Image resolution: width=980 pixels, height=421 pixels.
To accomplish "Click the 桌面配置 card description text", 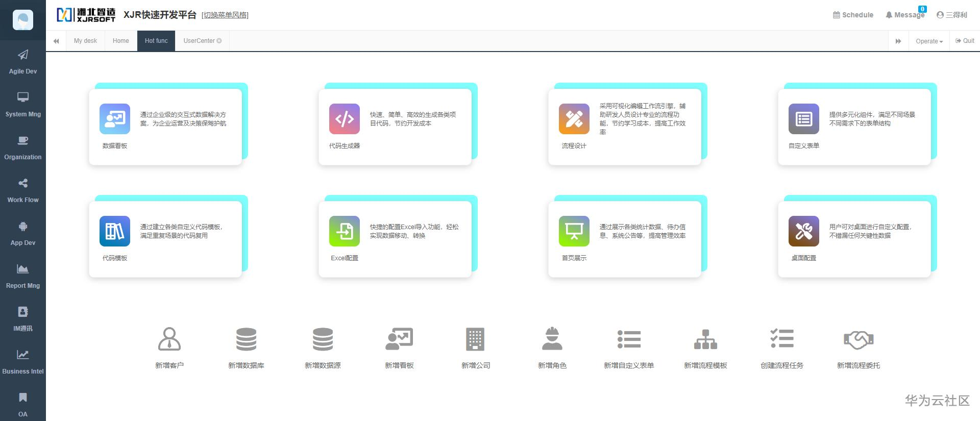I will (x=871, y=231).
